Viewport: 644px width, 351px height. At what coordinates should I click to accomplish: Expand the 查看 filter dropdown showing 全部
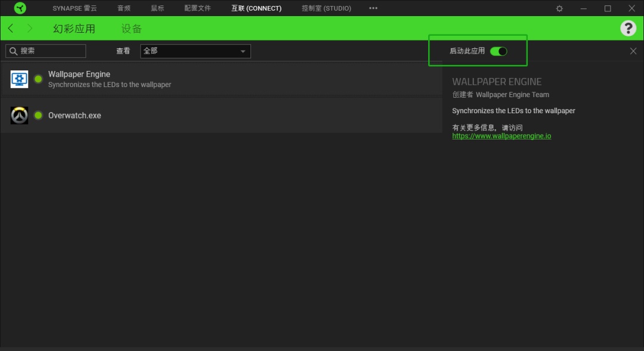coord(195,51)
